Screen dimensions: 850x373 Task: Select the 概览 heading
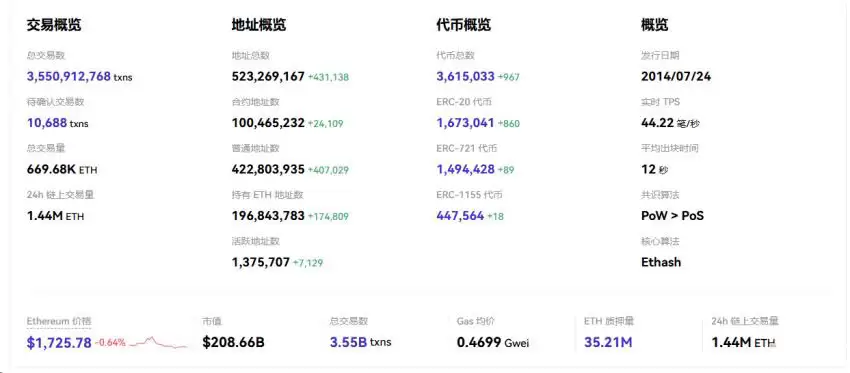click(654, 25)
